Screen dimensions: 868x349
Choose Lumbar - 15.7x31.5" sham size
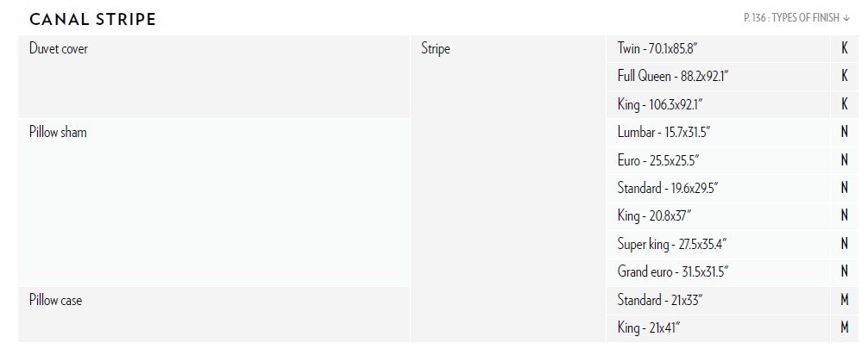[x=664, y=133]
